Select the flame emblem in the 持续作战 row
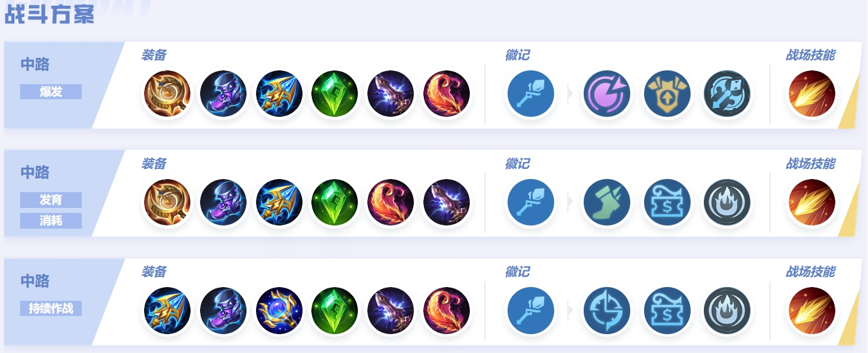Viewport: 868px width, 353px height. [726, 311]
